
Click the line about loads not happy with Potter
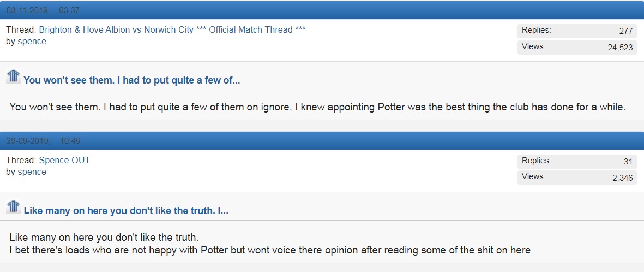pyautogui.click(x=270, y=250)
